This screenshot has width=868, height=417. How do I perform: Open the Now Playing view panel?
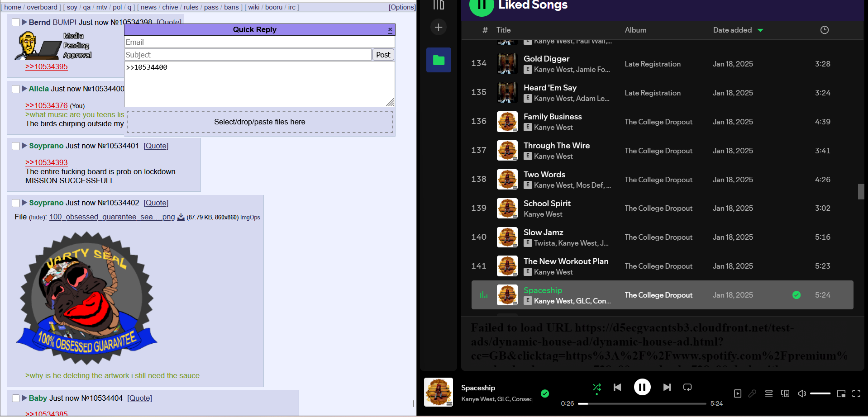[x=738, y=393]
